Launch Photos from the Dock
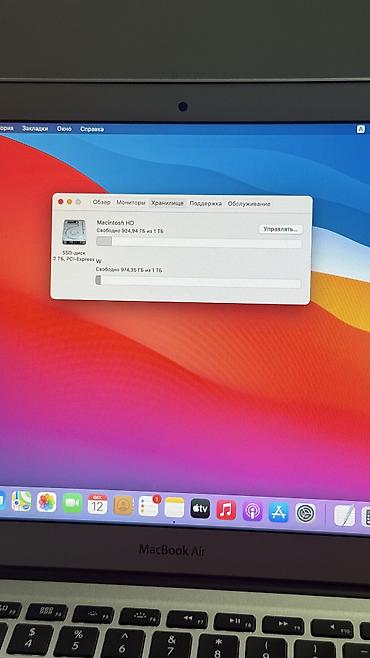370x658 pixels. [47, 502]
